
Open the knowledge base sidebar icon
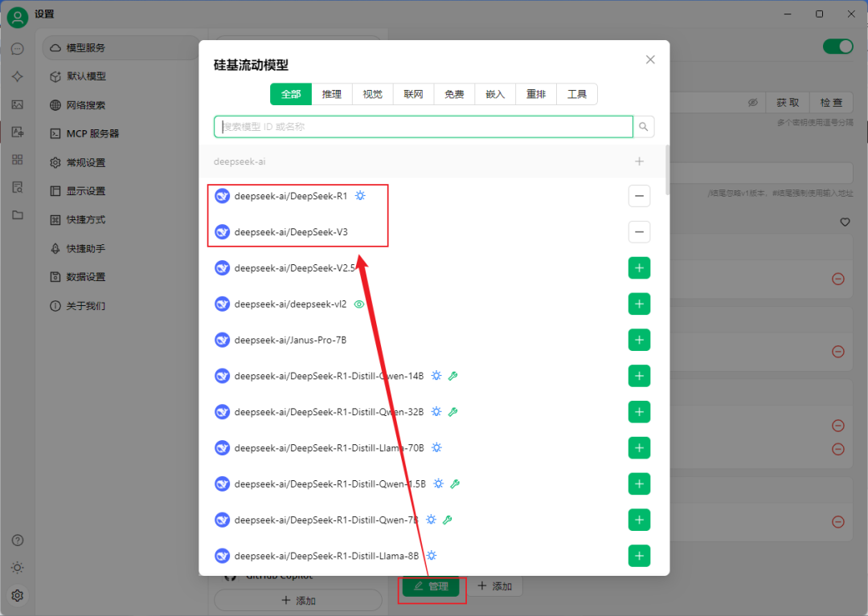[x=17, y=187]
